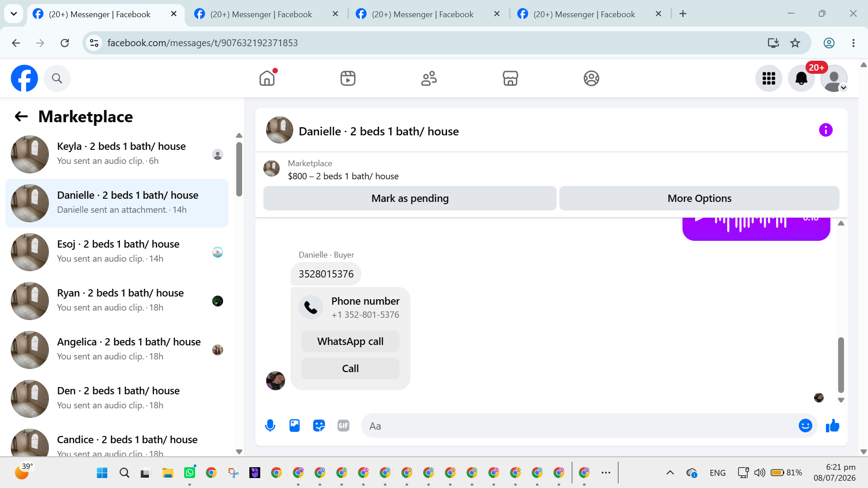Open the Groups icon in top navigation
This screenshot has width=868, height=488.
tap(591, 78)
